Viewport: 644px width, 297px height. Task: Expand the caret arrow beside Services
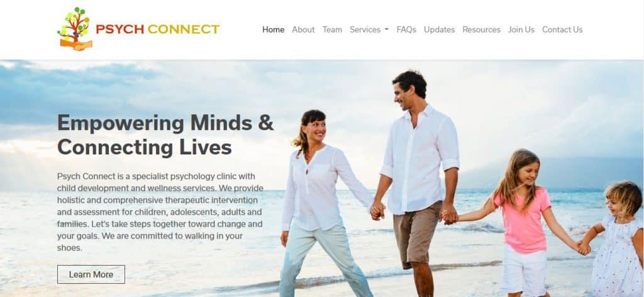click(387, 30)
